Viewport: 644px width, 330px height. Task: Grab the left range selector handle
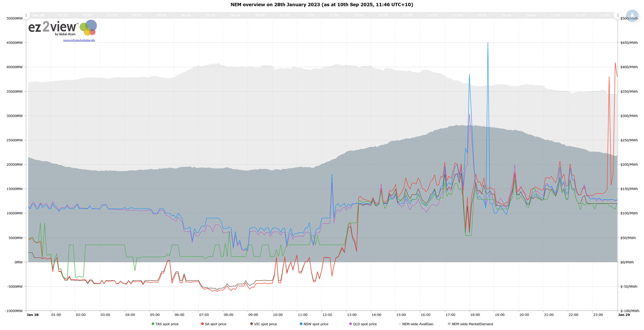(x=26, y=15)
